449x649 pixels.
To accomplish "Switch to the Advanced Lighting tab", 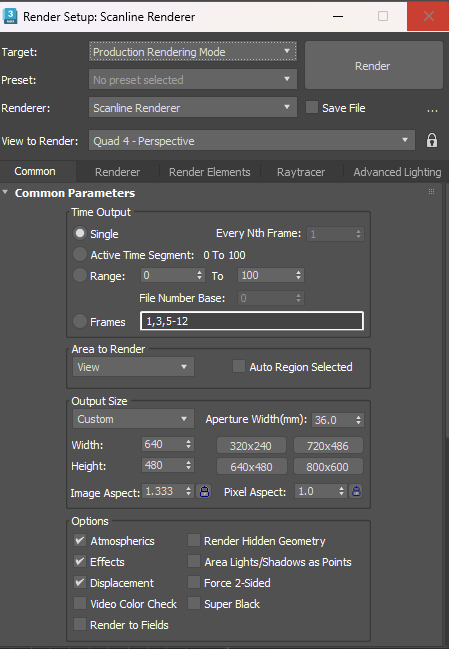I will click(x=397, y=172).
